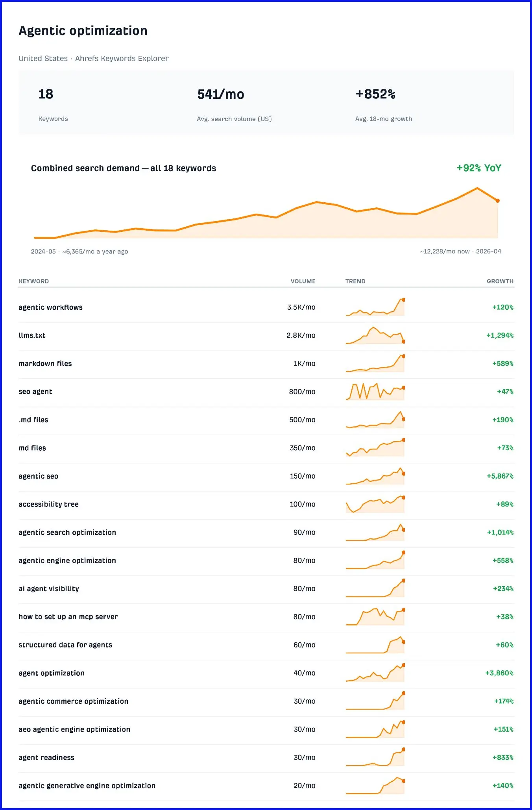This screenshot has height=810, width=532.
Task: Click the '3.5K/mo' volume value
Action: (x=301, y=307)
